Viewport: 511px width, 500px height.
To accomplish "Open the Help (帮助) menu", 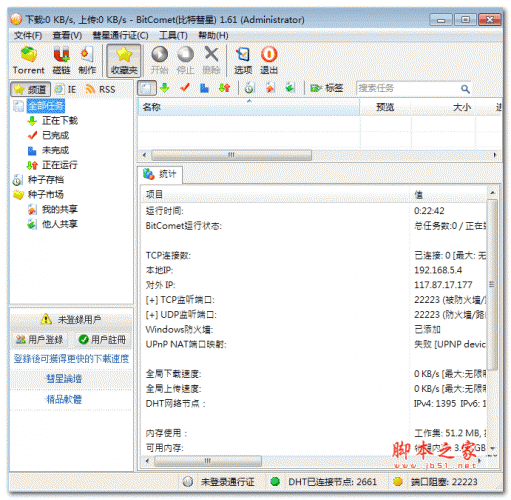I will click(x=213, y=35).
